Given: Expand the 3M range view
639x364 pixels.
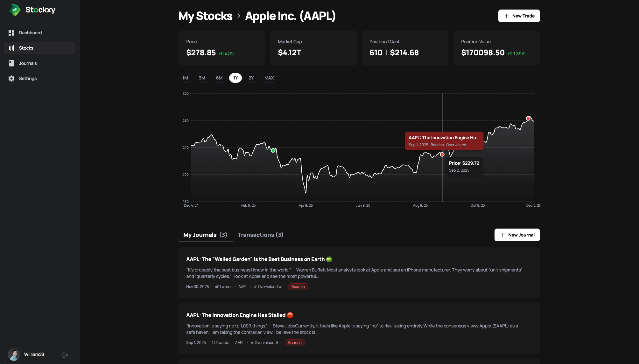Looking at the screenshot, I should (x=202, y=78).
